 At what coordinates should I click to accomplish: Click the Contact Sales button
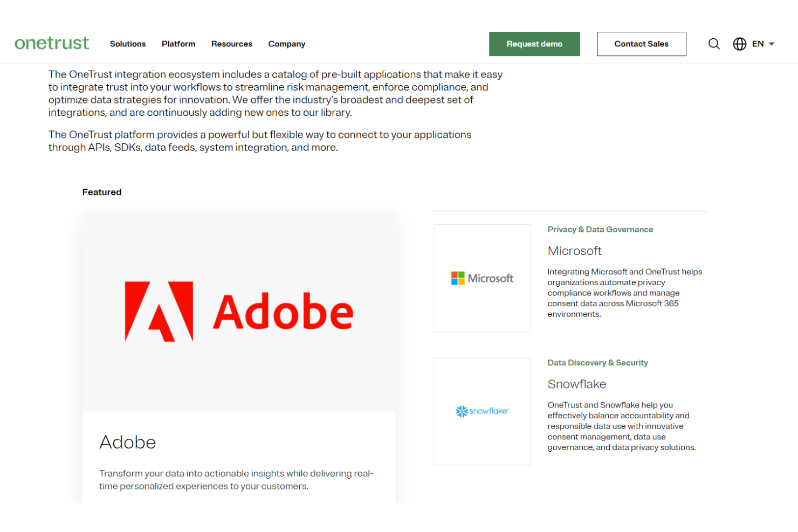(x=641, y=44)
